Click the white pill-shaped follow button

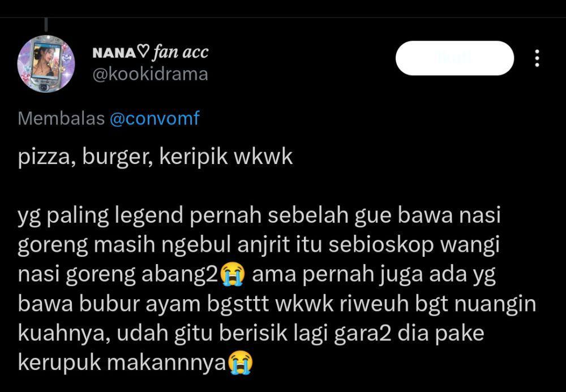pyautogui.click(x=454, y=58)
